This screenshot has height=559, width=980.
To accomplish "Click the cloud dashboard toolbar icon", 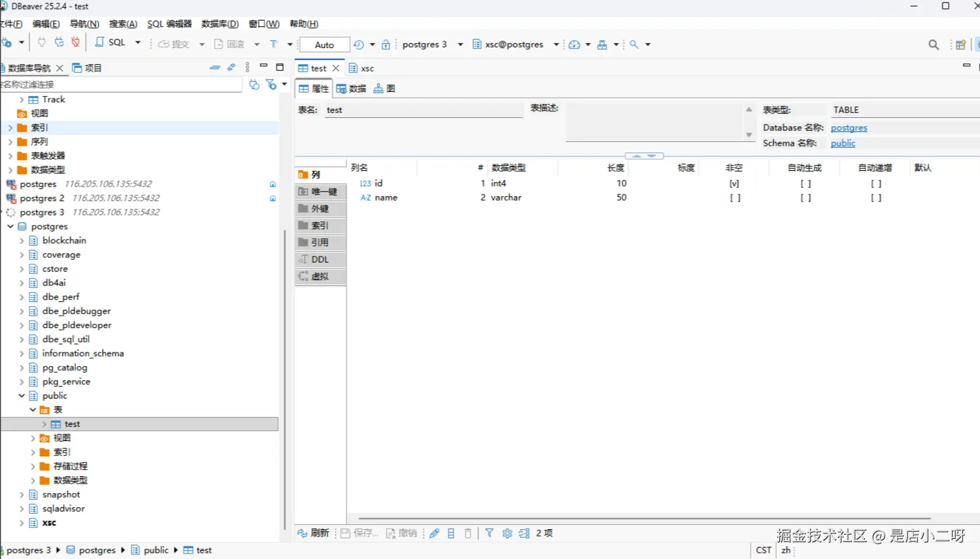I will pyautogui.click(x=574, y=44).
